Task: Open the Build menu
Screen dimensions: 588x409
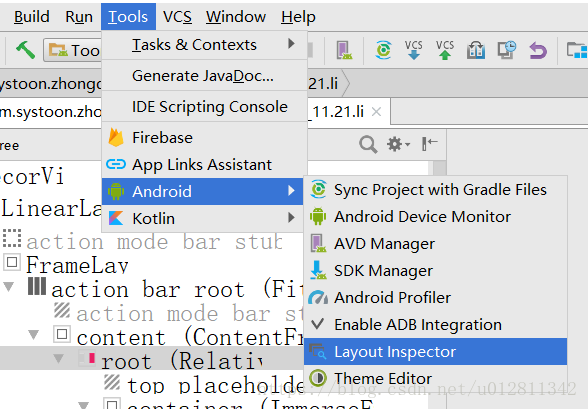Action: 32,17
